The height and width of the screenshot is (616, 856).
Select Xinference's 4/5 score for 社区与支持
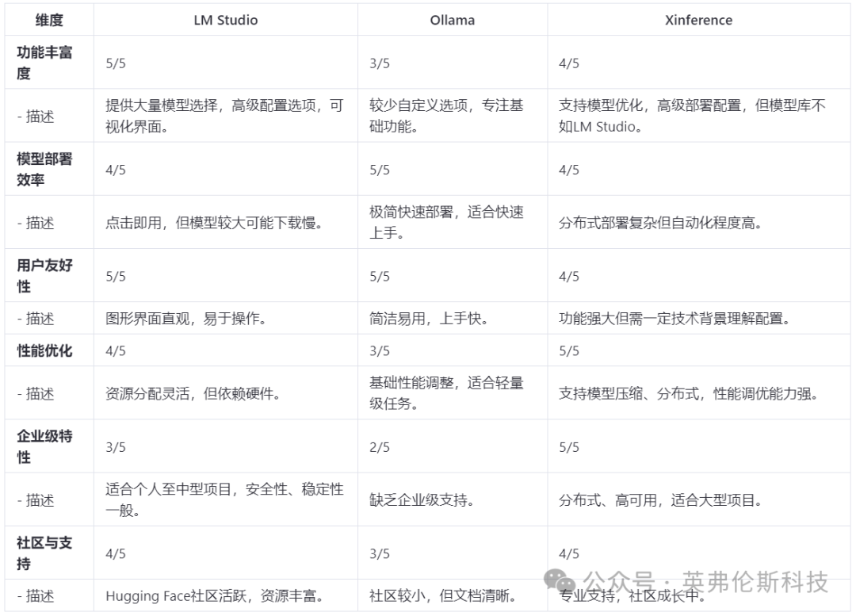click(569, 553)
